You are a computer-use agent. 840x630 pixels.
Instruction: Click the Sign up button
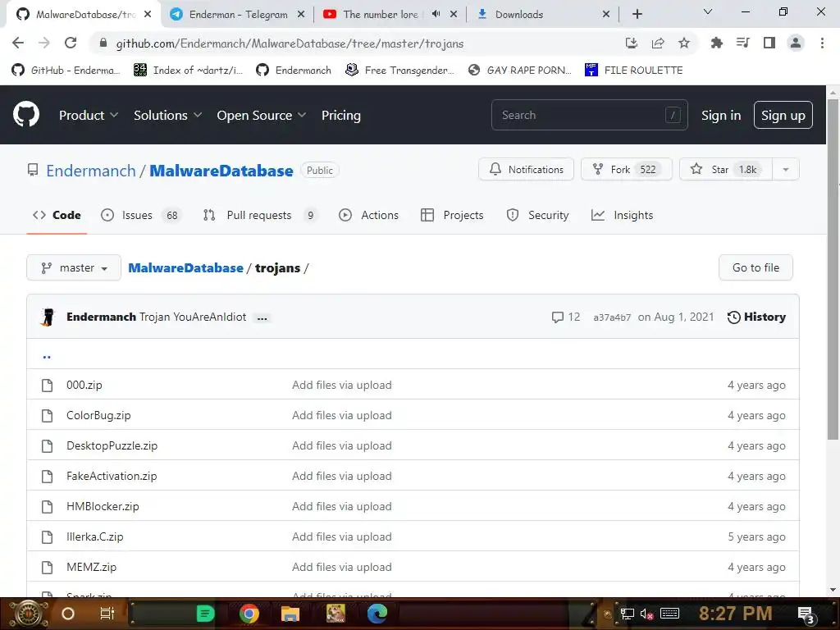coord(783,115)
